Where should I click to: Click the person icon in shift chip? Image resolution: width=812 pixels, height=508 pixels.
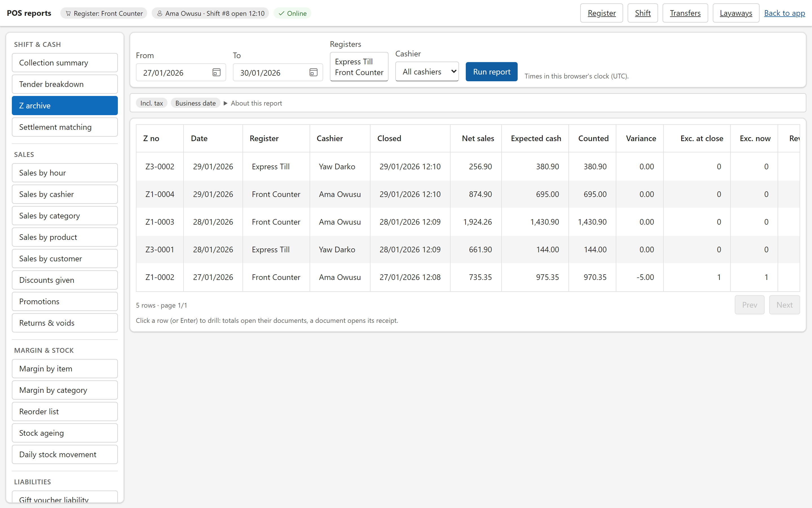pyautogui.click(x=160, y=14)
